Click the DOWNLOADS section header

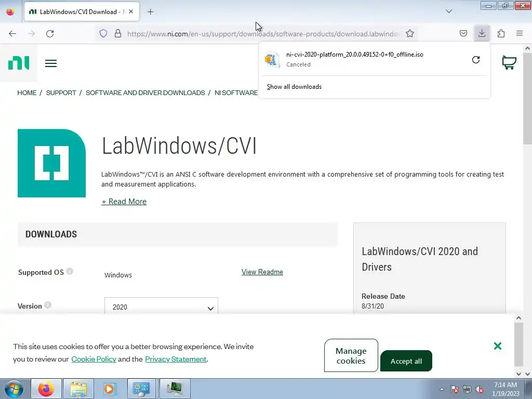pos(51,234)
